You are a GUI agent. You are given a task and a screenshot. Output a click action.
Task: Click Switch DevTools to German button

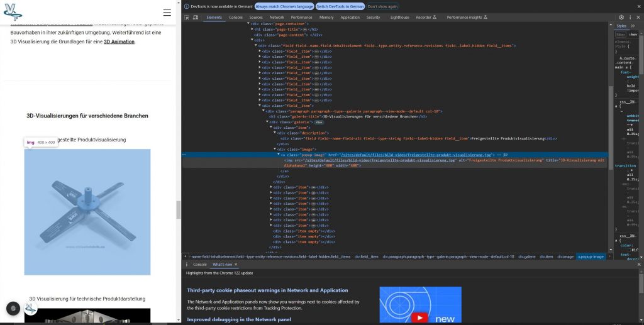[340, 6]
